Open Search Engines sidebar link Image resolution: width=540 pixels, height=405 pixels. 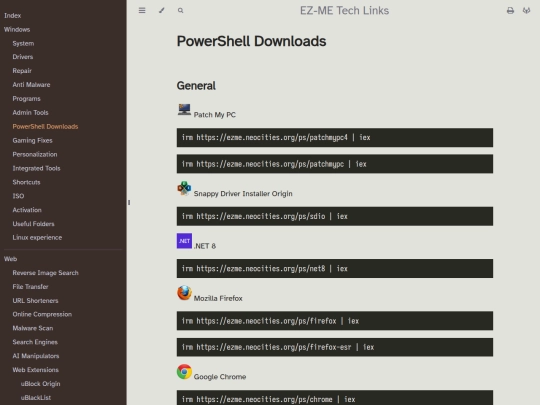click(35, 342)
